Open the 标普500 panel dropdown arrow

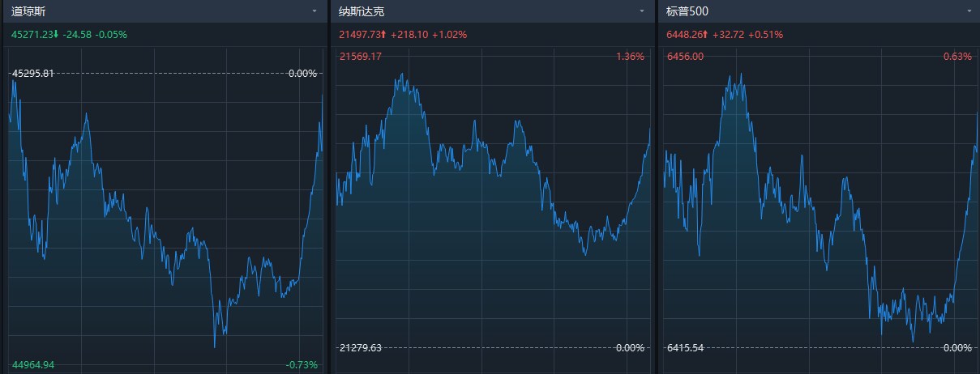coord(969,11)
